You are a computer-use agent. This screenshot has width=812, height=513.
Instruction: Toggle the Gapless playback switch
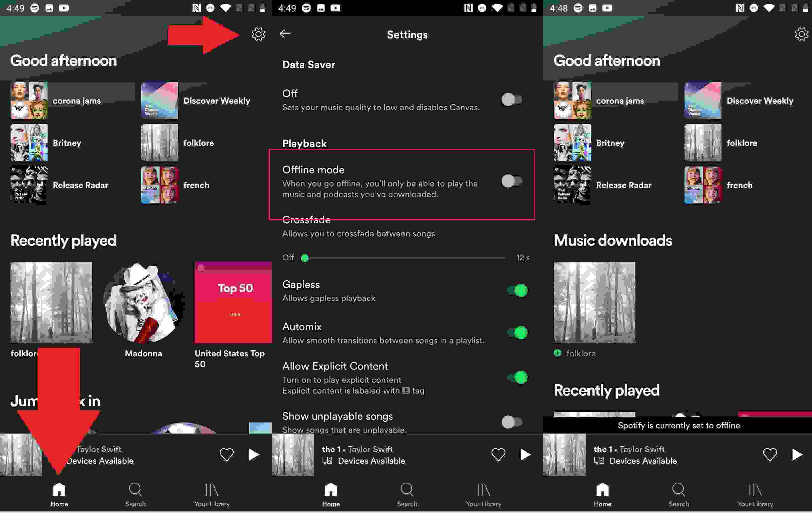click(516, 290)
